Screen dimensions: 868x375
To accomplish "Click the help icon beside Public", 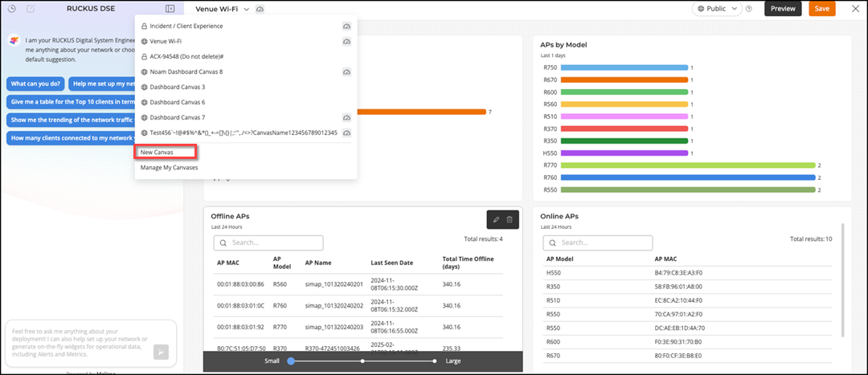I will (748, 9).
